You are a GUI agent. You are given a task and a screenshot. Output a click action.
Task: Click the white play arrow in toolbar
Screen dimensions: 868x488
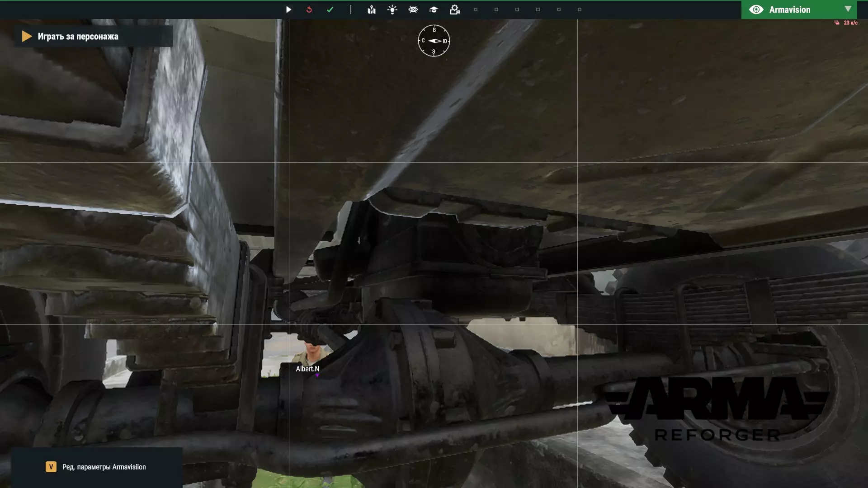288,9
